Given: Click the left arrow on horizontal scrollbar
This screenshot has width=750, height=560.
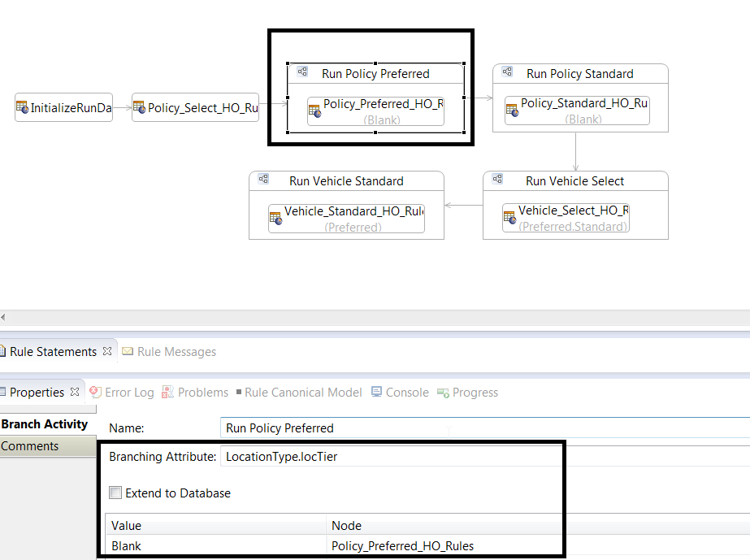Looking at the screenshot, I should [3, 317].
